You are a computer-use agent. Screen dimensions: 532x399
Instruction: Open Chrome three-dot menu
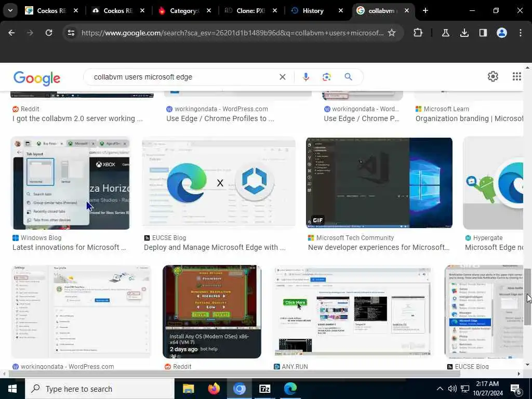pos(521,33)
